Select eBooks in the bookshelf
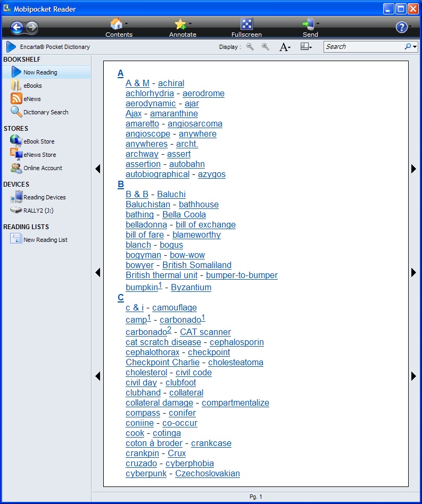Screen dimensions: 422x504 point(32,86)
